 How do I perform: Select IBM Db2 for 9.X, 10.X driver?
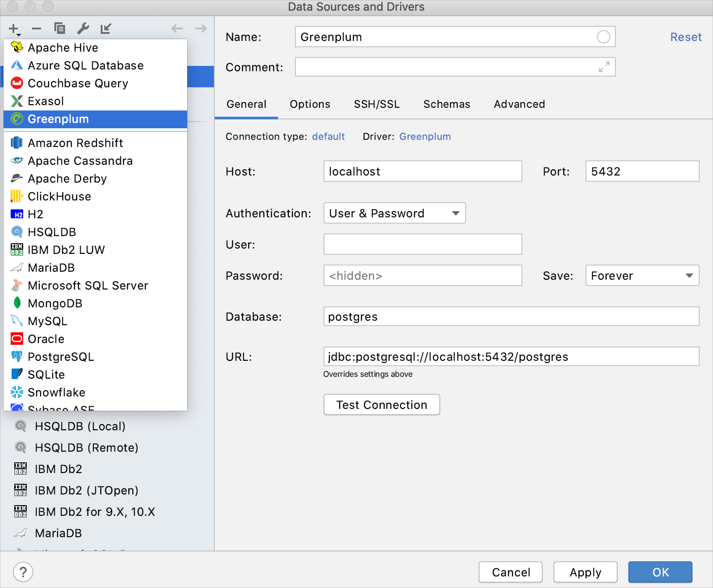(x=107, y=512)
